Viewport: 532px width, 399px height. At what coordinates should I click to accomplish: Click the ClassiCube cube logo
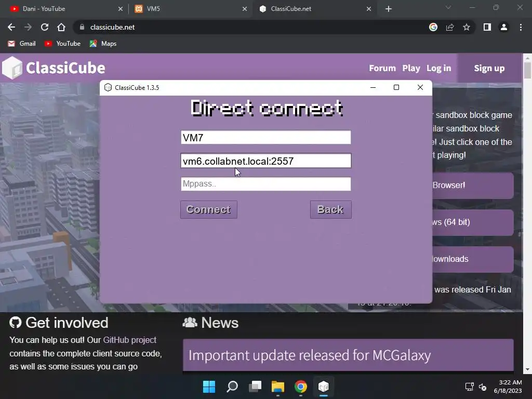coord(12,68)
